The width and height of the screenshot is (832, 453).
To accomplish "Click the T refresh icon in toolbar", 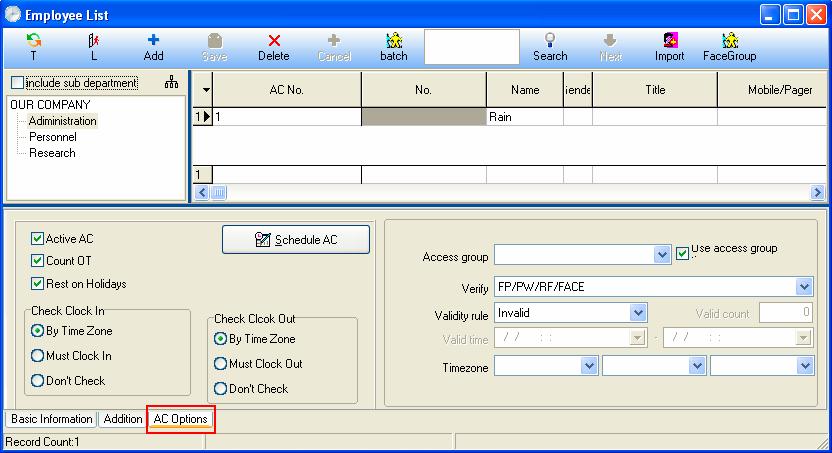I will pyautogui.click(x=33, y=41).
